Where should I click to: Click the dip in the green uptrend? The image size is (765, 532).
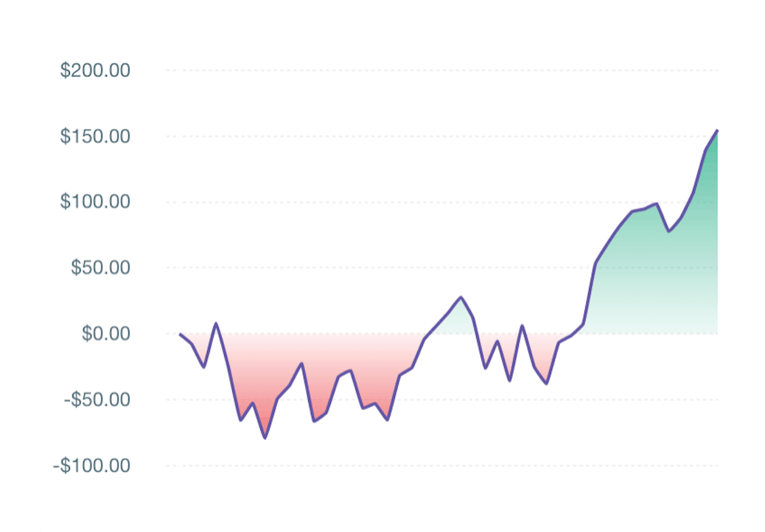click(668, 231)
